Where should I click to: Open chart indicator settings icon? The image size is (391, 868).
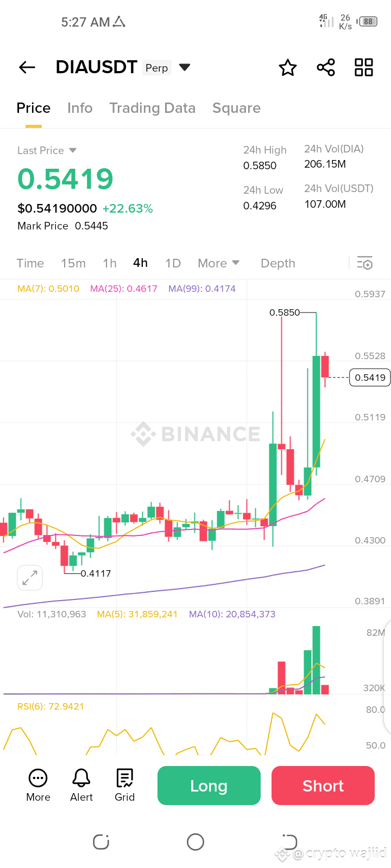point(365,263)
